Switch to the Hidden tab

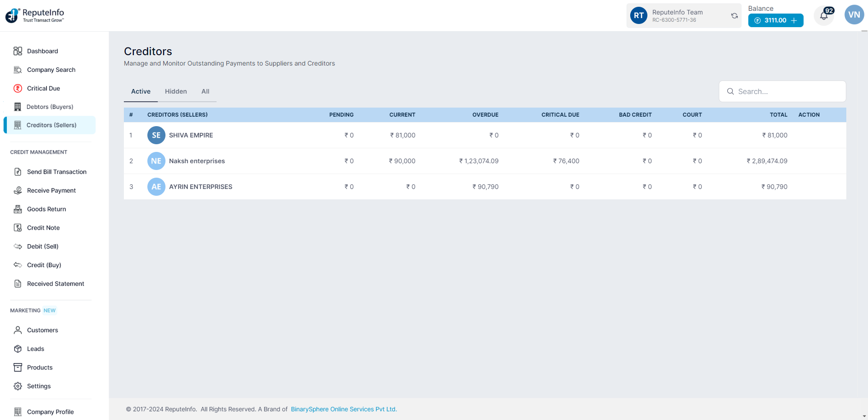pyautogui.click(x=175, y=91)
